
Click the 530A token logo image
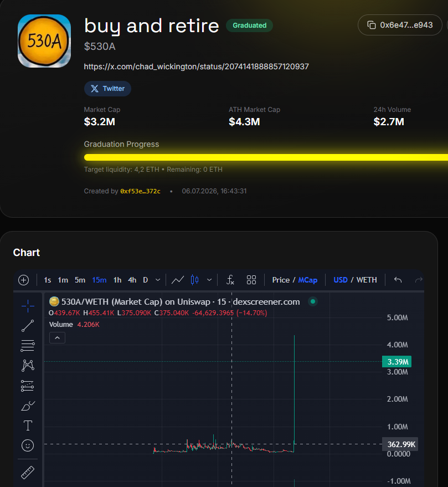pos(44,41)
